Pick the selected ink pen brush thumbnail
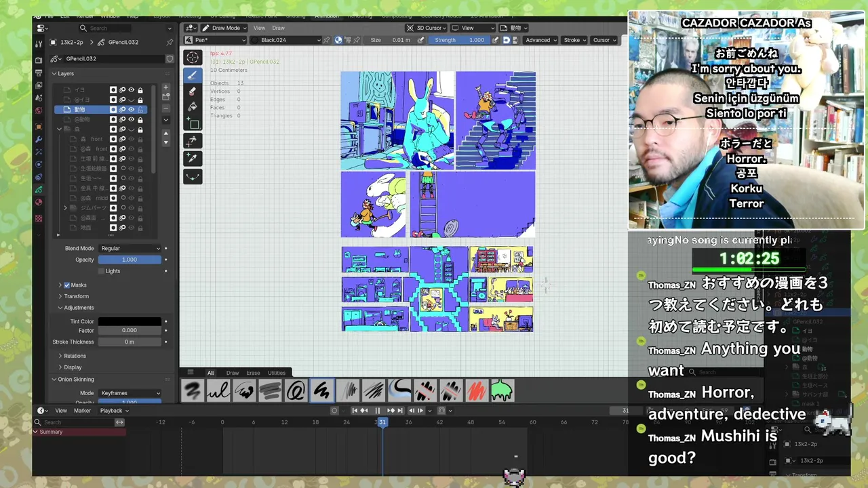Viewport: 868px width, 488px height. point(321,390)
